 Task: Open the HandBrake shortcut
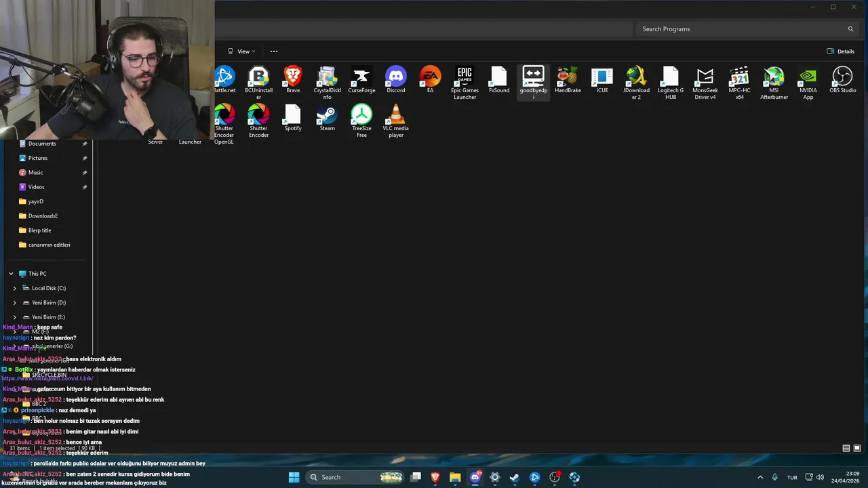568,80
